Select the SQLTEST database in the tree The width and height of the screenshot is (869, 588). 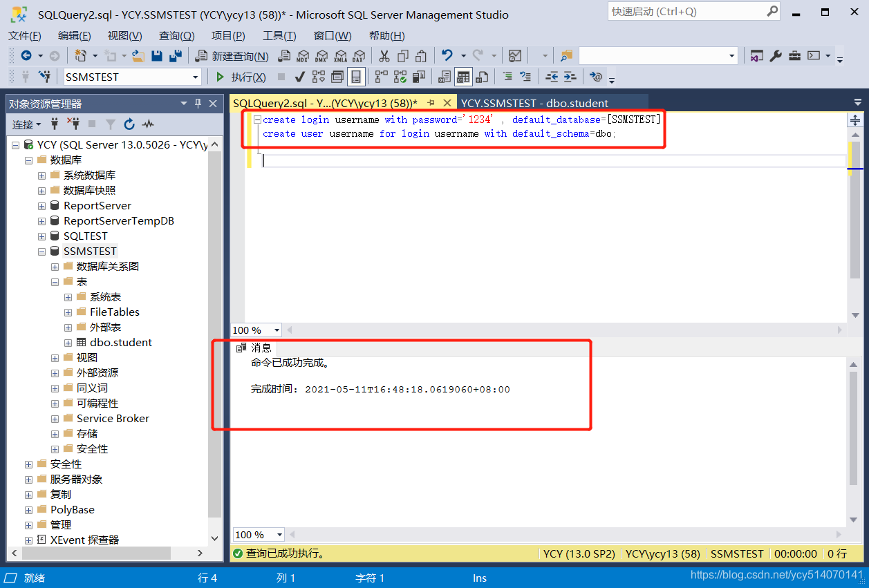point(86,236)
